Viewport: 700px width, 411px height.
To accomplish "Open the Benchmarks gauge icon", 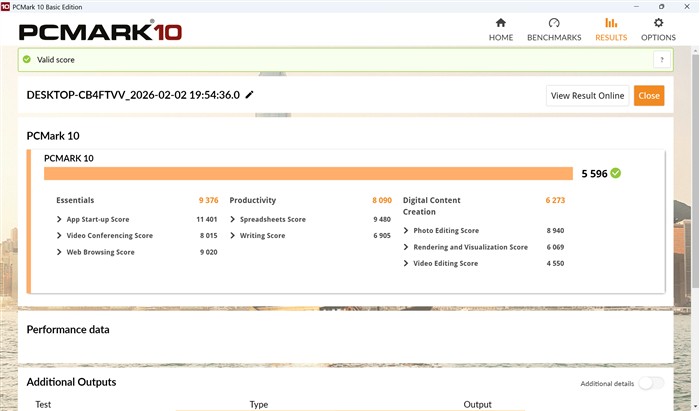I will click(554, 23).
